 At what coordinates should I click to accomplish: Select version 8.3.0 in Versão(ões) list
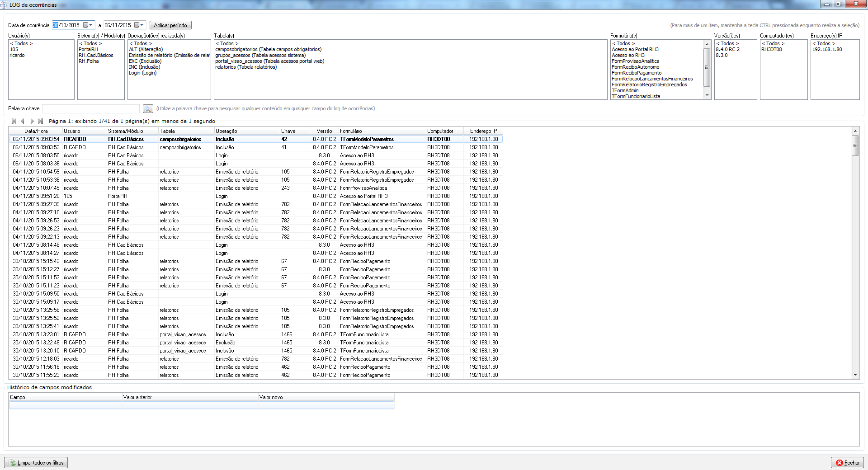(x=722, y=55)
